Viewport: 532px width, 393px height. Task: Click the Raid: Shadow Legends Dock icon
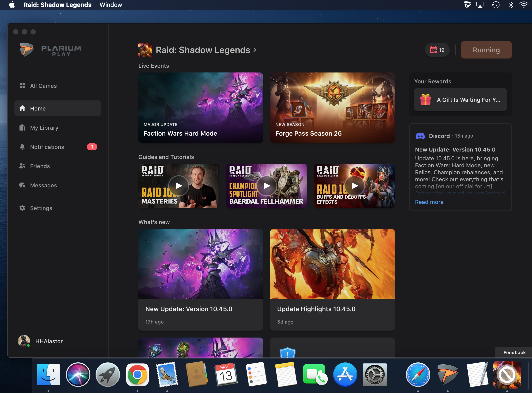(x=507, y=374)
